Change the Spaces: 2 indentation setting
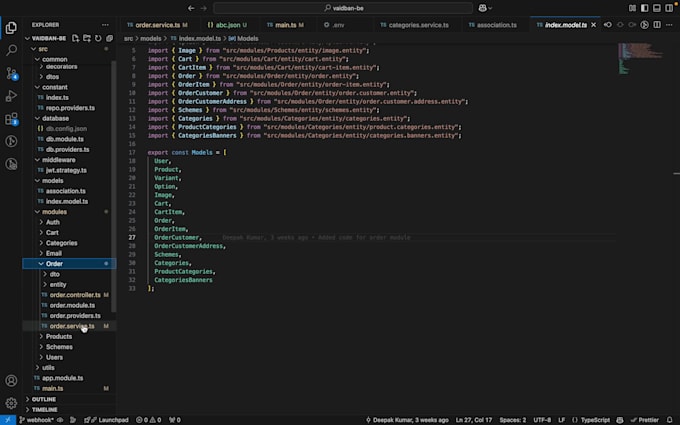680x425 pixels. pyautogui.click(x=513, y=420)
